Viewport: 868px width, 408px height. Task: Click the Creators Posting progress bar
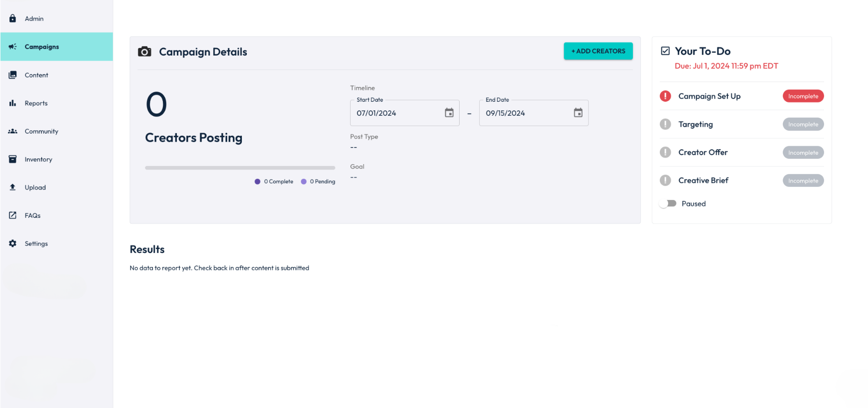coord(240,168)
